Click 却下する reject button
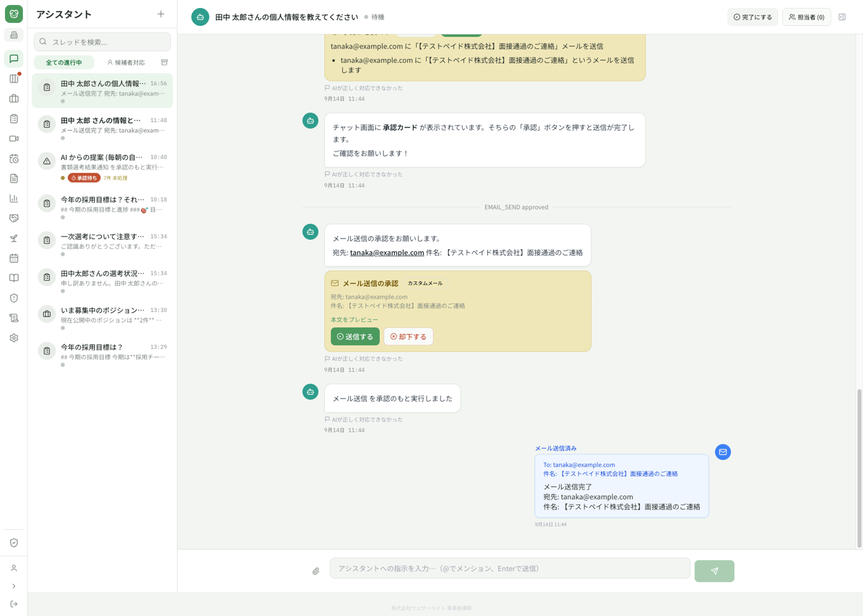This screenshot has width=863, height=616. 408,337
